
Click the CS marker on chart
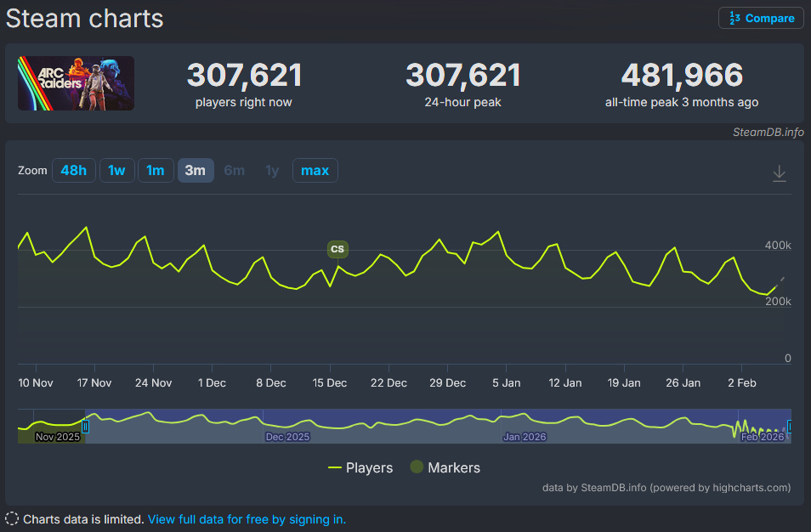click(337, 249)
